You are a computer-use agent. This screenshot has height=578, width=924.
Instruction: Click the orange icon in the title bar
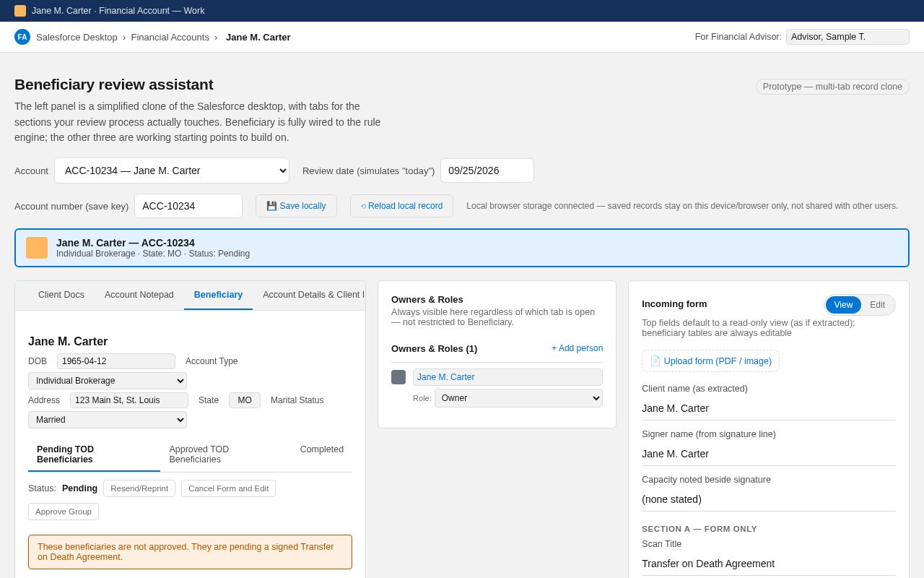pyautogui.click(x=20, y=11)
